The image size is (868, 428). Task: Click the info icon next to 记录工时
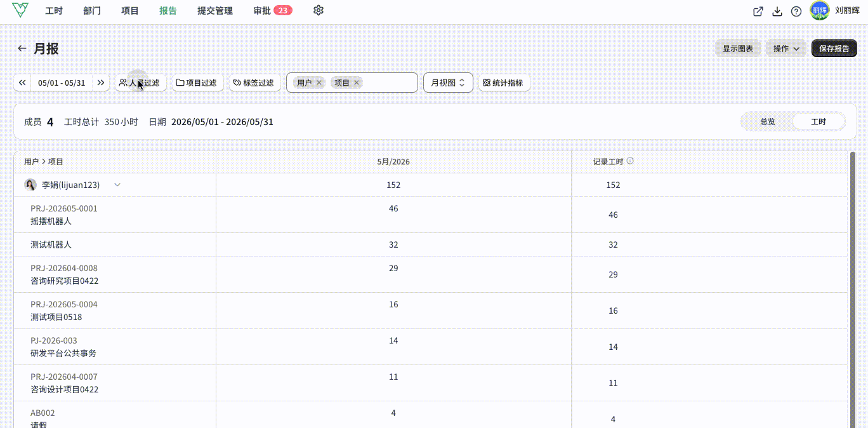pyautogui.click(x=630, y=161)
